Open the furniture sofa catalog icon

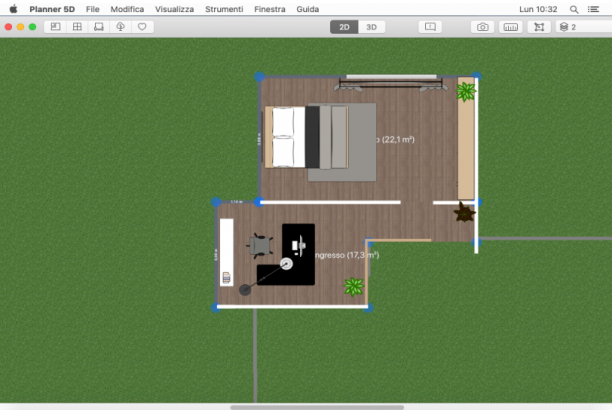(x=99, y=27)
